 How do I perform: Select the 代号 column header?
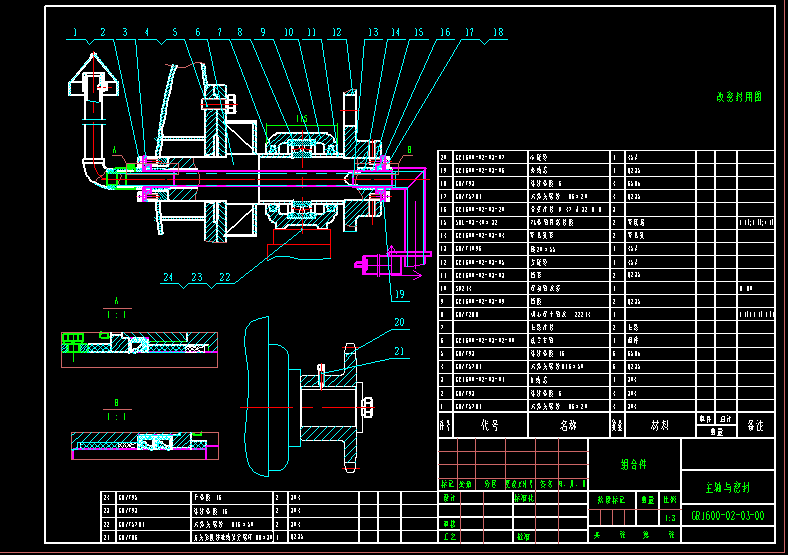(489, 426)
